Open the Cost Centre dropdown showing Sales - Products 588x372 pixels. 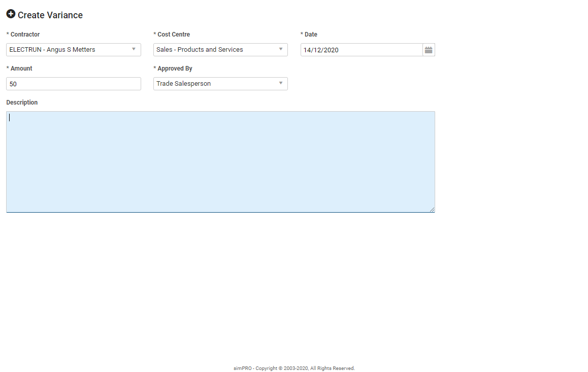click(x=220, y=49)
